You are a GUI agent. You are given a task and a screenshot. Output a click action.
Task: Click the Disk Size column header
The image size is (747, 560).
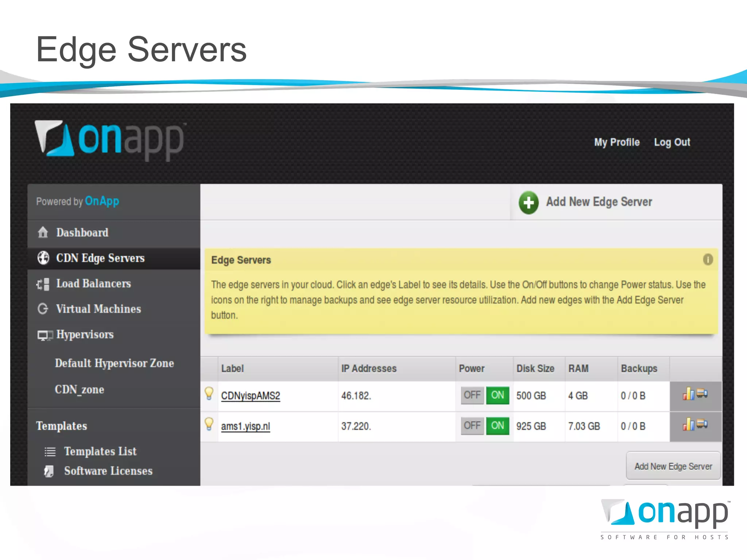pos(535,369)
